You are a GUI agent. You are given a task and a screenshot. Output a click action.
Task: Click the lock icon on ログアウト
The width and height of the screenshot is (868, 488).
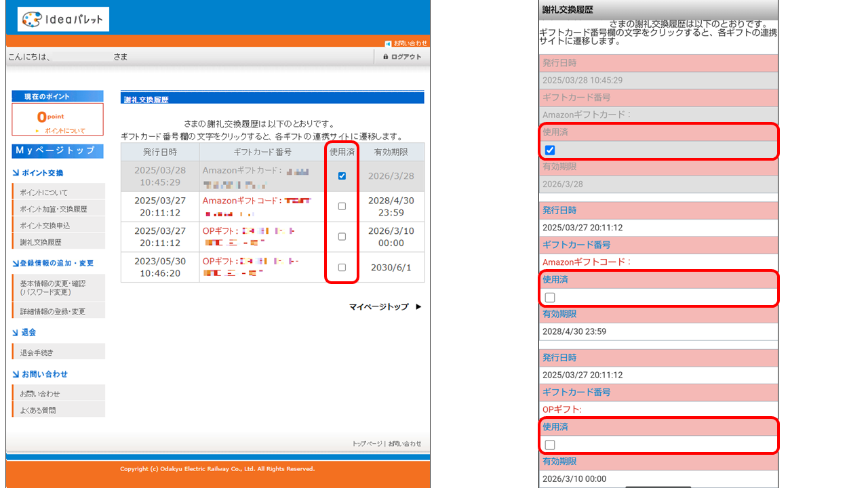coord(385,57)
